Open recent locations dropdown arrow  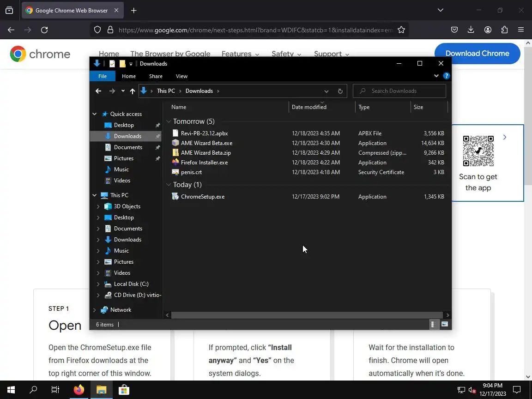123,91
